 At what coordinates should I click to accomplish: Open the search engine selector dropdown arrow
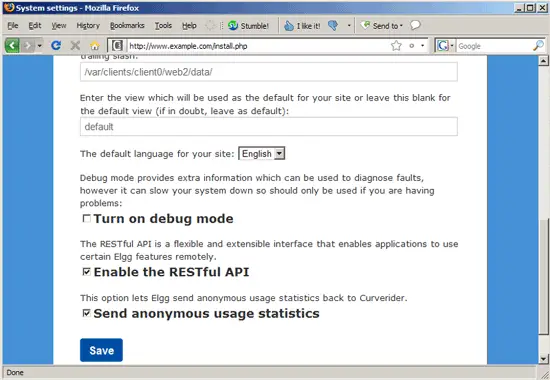coord(452,46)
